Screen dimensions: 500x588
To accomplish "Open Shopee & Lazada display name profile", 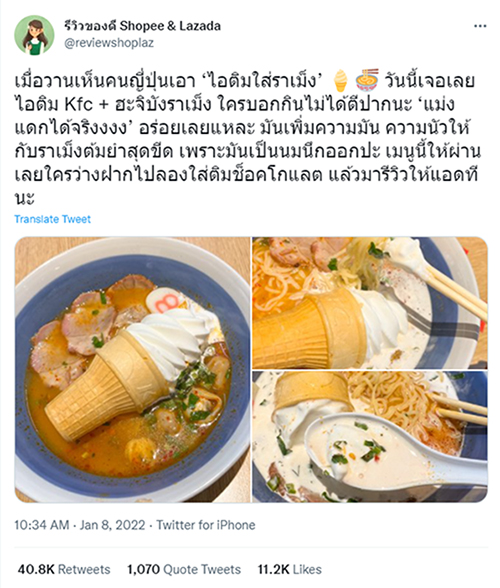I will point(142,26).
